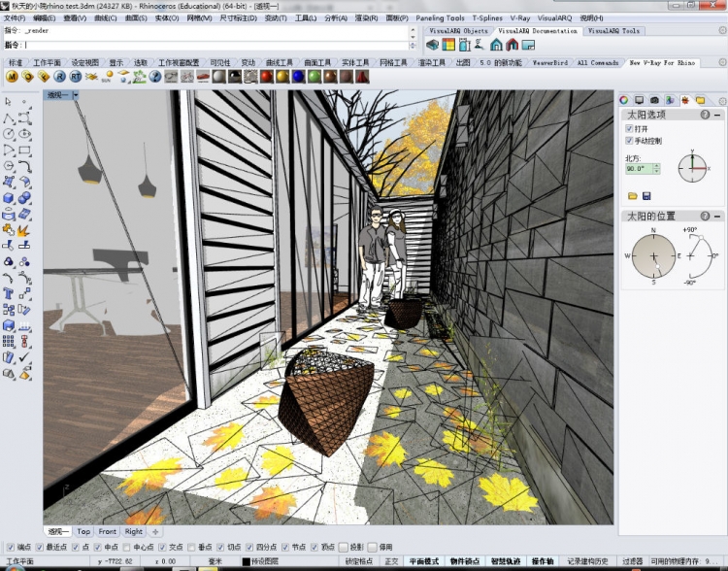
Task: Click the 北方 angle input field
Action: pyautogui.click(x=640, y=168)
